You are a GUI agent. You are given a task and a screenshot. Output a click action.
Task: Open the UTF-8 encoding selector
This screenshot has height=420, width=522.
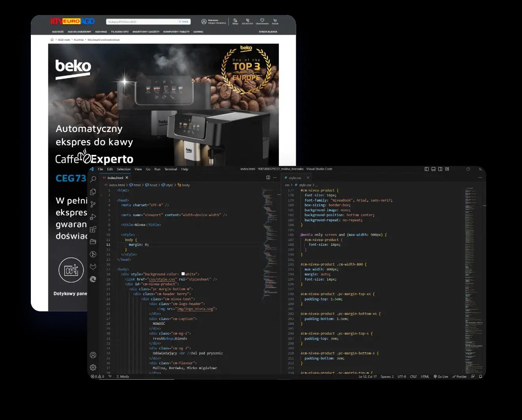tap(401, 377)
